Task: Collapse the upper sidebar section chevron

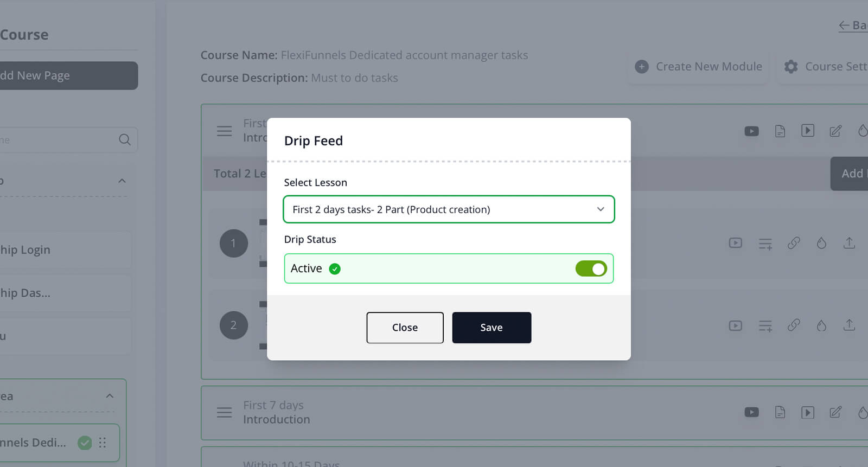Action: 122,181
